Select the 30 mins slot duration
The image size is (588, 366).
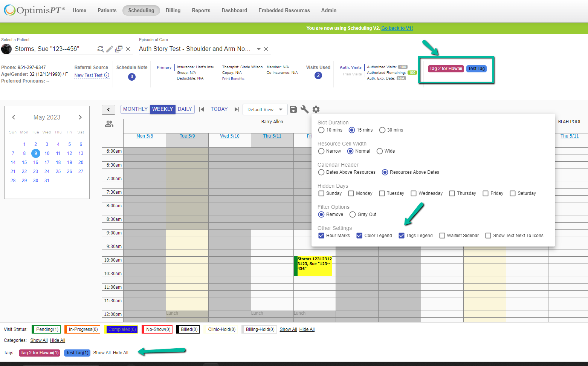click(x=382, y=130)
